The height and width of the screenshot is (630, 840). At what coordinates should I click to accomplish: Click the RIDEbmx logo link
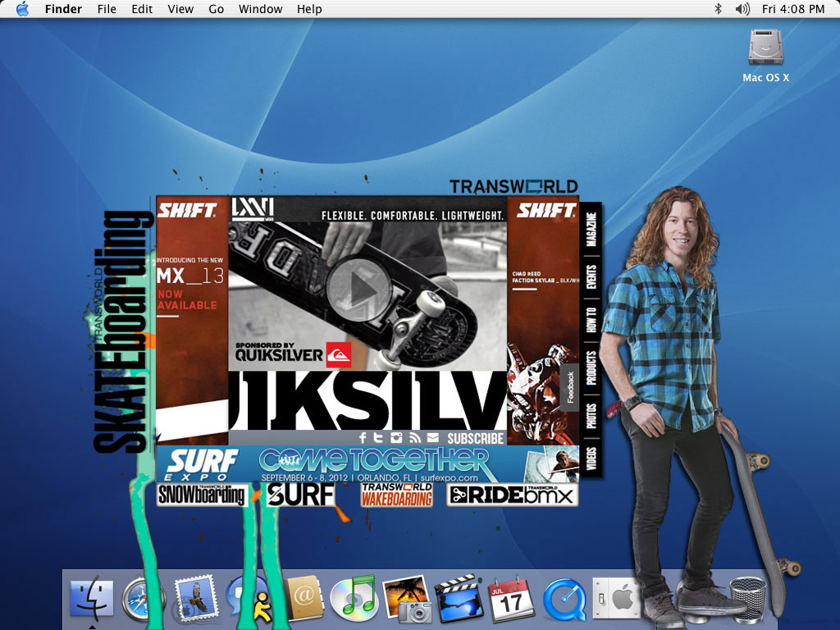pyautogui.click(x=512, y=495)
